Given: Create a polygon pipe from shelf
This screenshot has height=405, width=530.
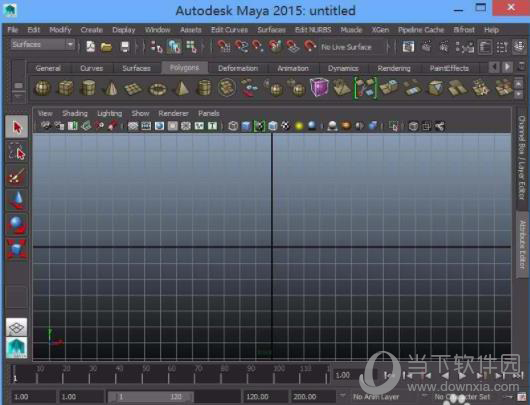Looking at the screenshot, I should [204, 88].
